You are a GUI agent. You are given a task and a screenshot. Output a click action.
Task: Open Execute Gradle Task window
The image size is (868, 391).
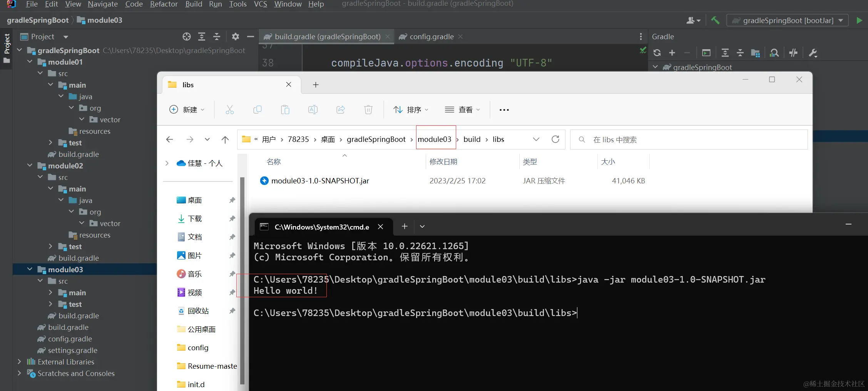706,53
